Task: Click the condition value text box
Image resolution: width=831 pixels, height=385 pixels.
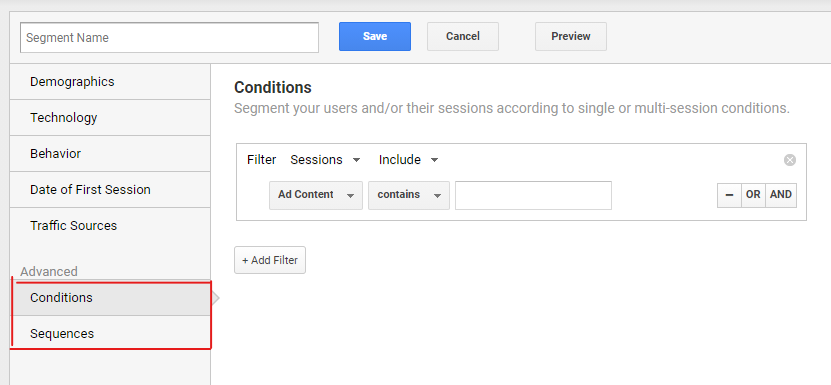Action: click(533, 195)
